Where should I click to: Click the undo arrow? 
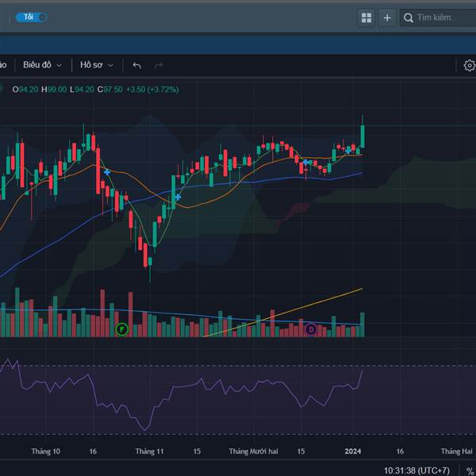[137, 65]
